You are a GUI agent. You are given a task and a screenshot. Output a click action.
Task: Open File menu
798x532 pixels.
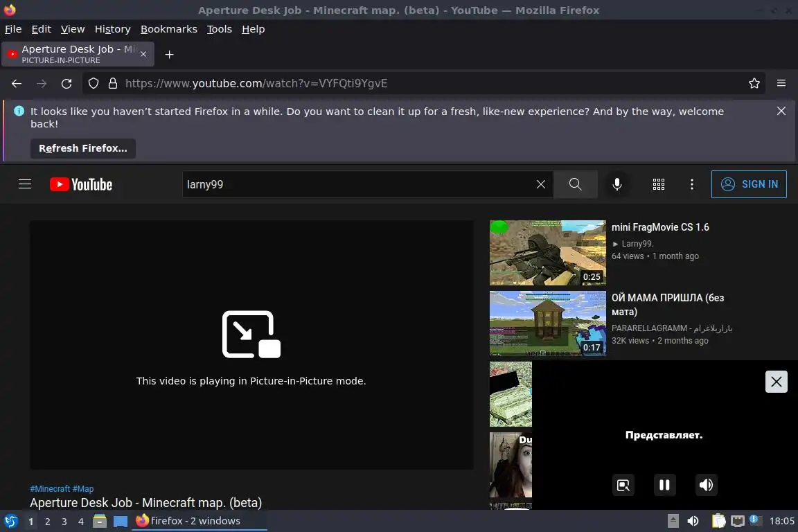point(13,29)
